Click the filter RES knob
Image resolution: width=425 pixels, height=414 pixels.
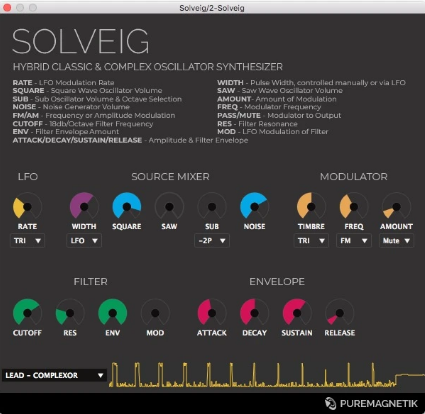pyautogui.click(x=70, y=313)
